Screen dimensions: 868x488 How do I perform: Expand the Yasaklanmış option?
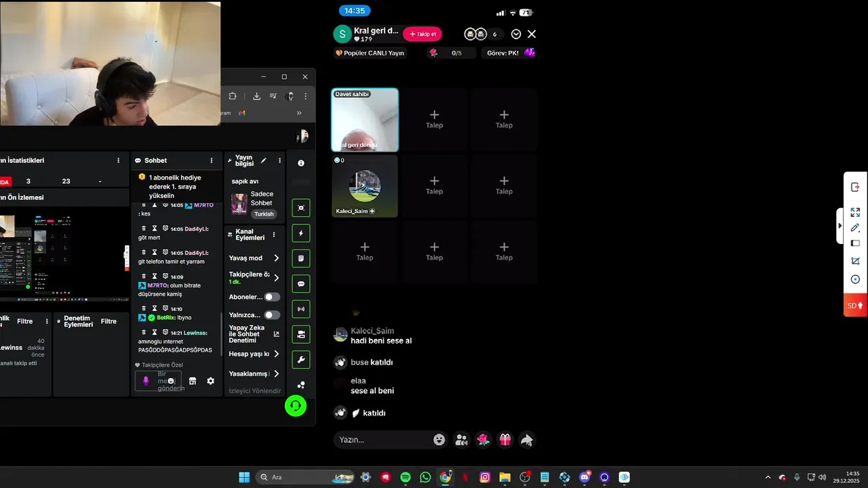click(x=276, y=373)
